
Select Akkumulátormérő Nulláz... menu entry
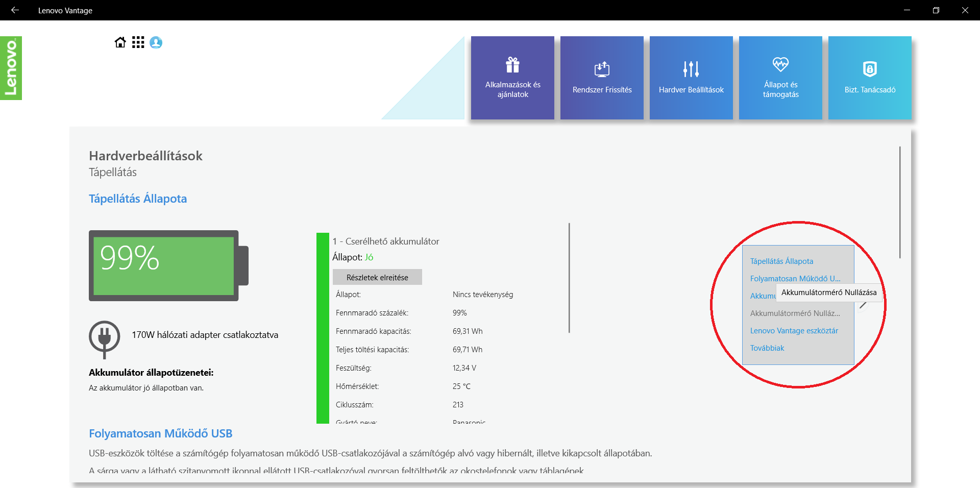click(795, 313)
